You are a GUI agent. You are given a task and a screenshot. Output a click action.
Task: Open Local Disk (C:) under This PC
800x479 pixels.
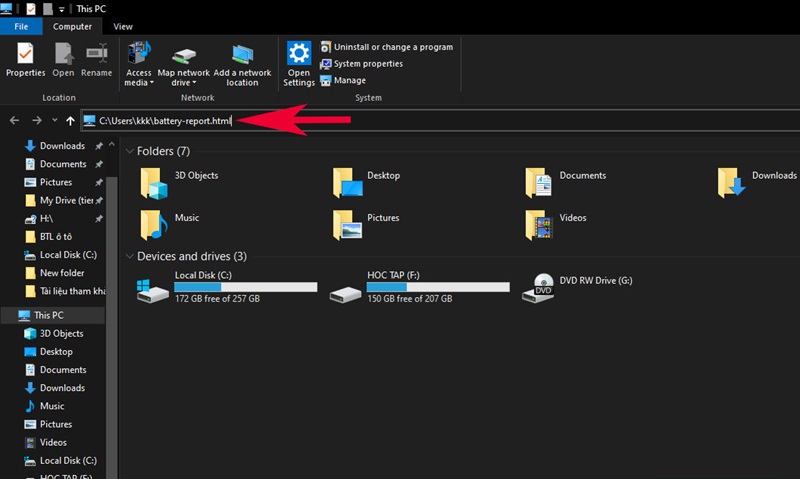pyautogui.click(x=68, y=461)
